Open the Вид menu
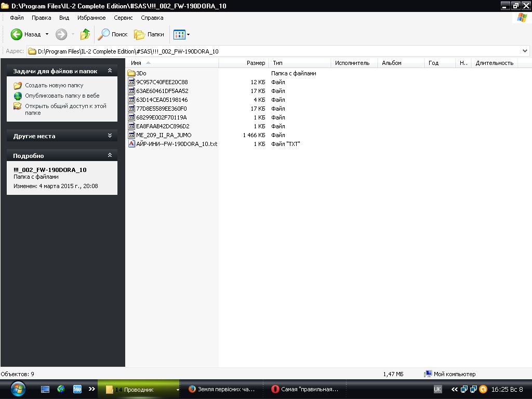The height and width of the screenshot is (399, 532). pyautogui.click(x=64, y=18)
